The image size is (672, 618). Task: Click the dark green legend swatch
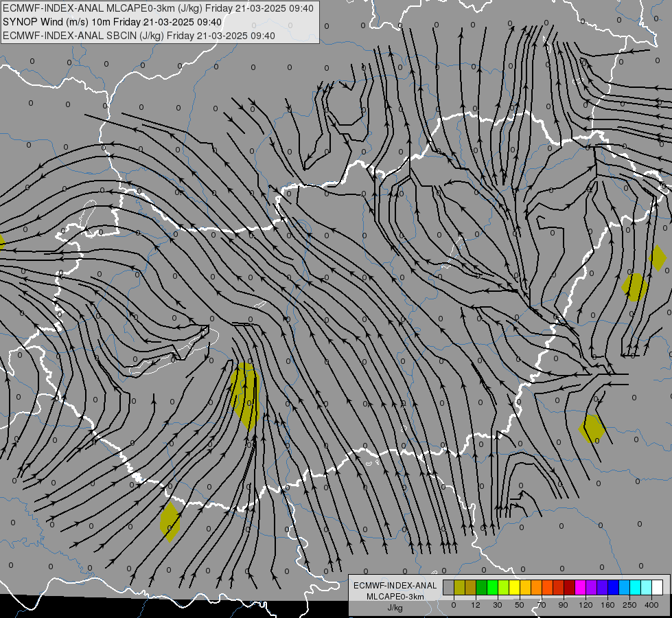(x=481, y=587)
